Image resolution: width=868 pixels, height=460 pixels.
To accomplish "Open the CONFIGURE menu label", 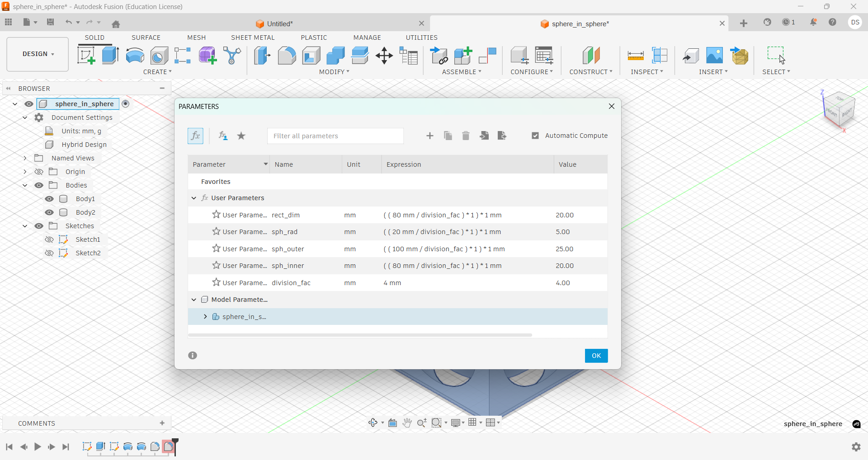I will [x=532, y=72].
